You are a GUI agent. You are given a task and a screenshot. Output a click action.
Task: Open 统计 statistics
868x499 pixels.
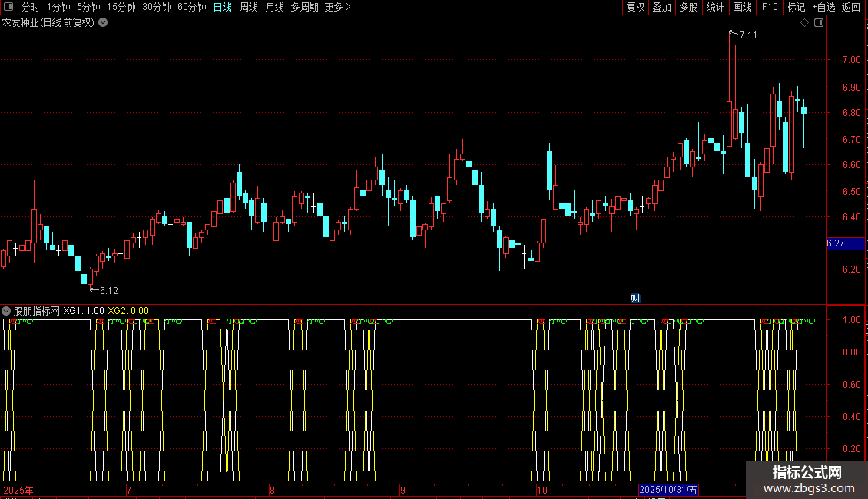pyautogui.click(x=715, y=7)
